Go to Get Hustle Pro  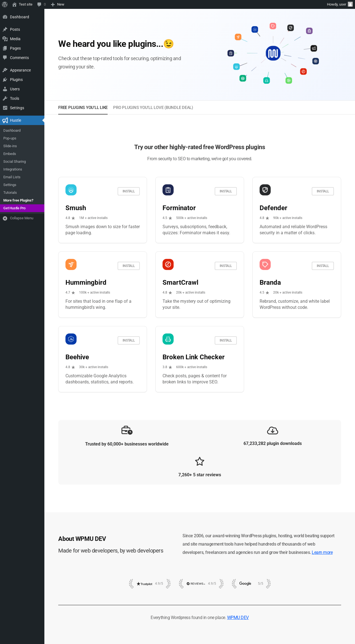(14, 208)
